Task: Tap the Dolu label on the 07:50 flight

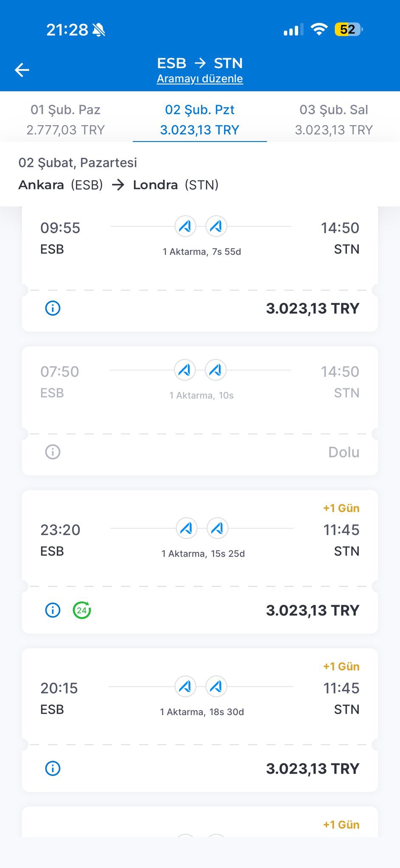Action: (x=344, y=452)
